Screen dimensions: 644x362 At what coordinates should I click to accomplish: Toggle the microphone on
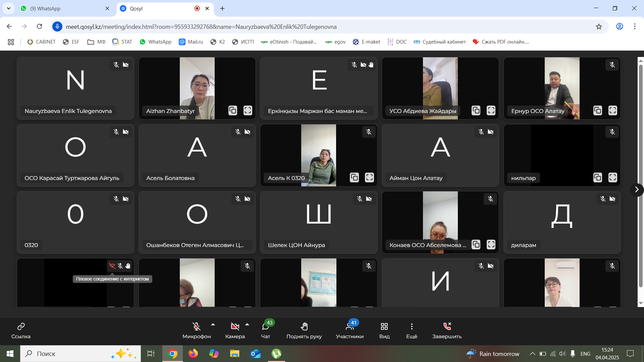[x=197, y=326]
